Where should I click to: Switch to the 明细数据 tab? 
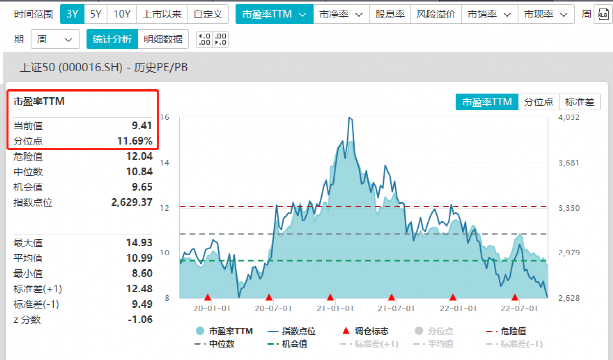pyautogui.click(x=163, y=39)
